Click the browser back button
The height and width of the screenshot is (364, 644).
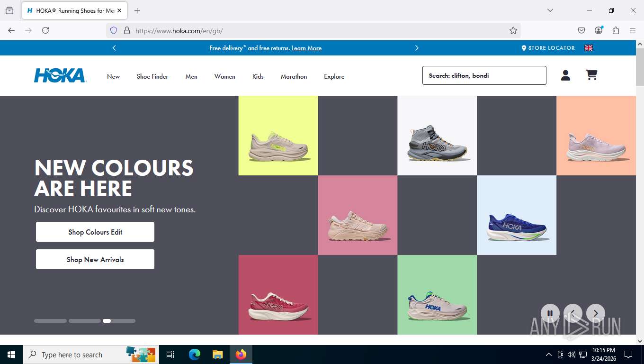tap(11, 30)
